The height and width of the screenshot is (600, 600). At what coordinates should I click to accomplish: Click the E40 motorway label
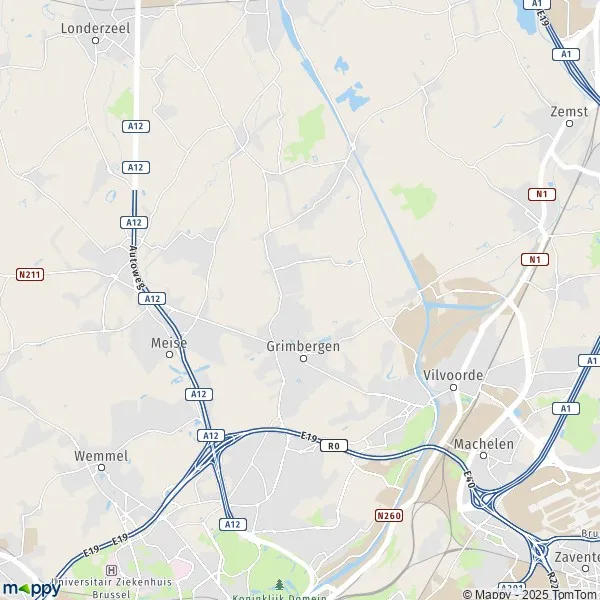pos(469,479)
